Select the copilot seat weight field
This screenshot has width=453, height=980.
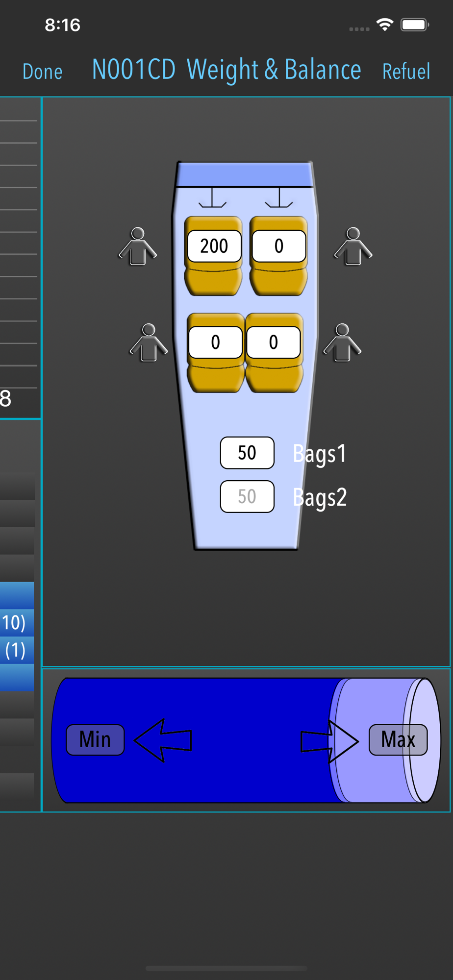(279, 246)
